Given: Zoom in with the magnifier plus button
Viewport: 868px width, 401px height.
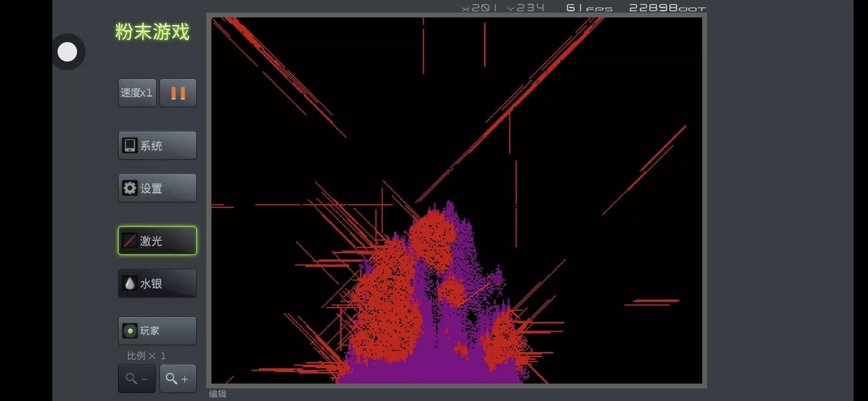Looking at the screenshot, I should pos(178,379).
